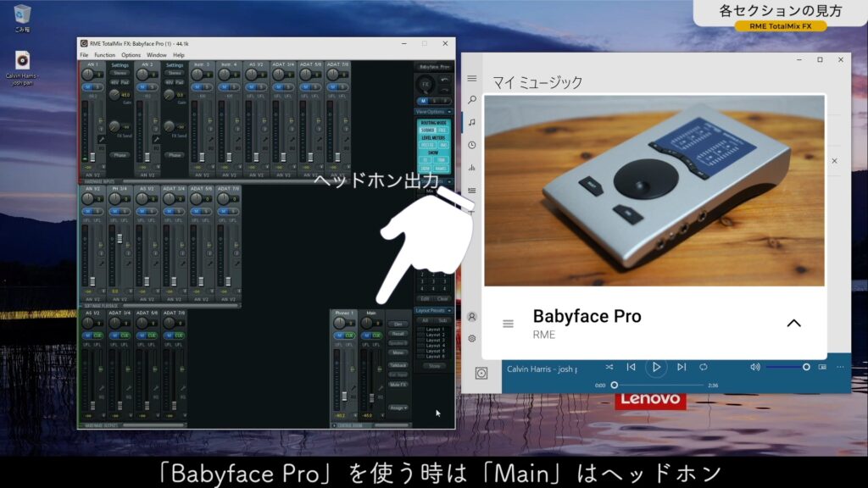Open the Groove Music account icon

[x=471, y=317]
